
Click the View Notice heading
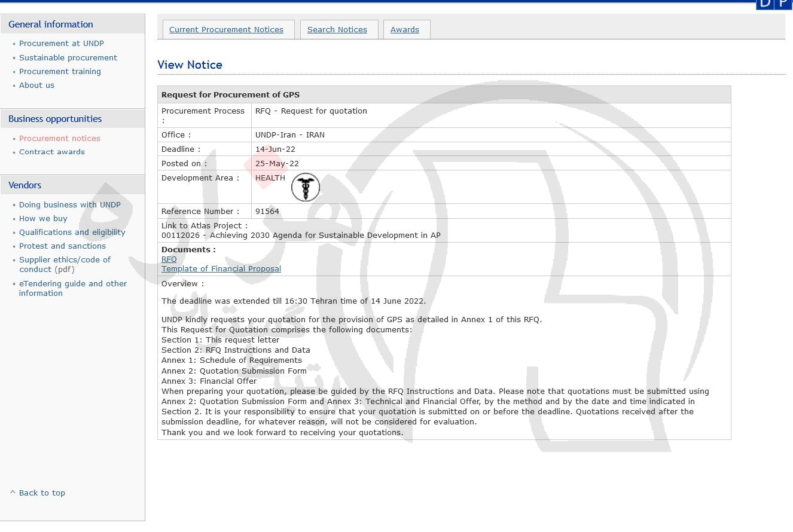tap(190, 65)
